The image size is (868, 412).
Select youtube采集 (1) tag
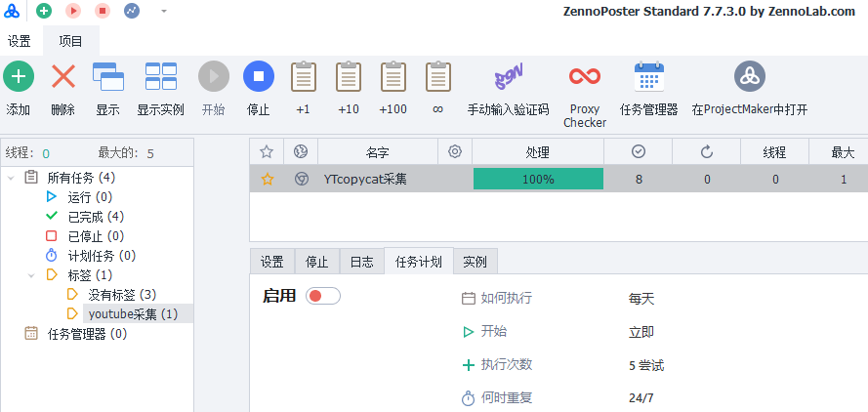tap(133, 314)
